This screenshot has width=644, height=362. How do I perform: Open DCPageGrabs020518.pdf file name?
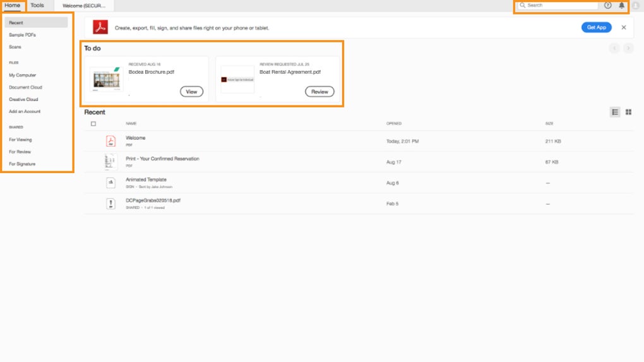(153, 200)
